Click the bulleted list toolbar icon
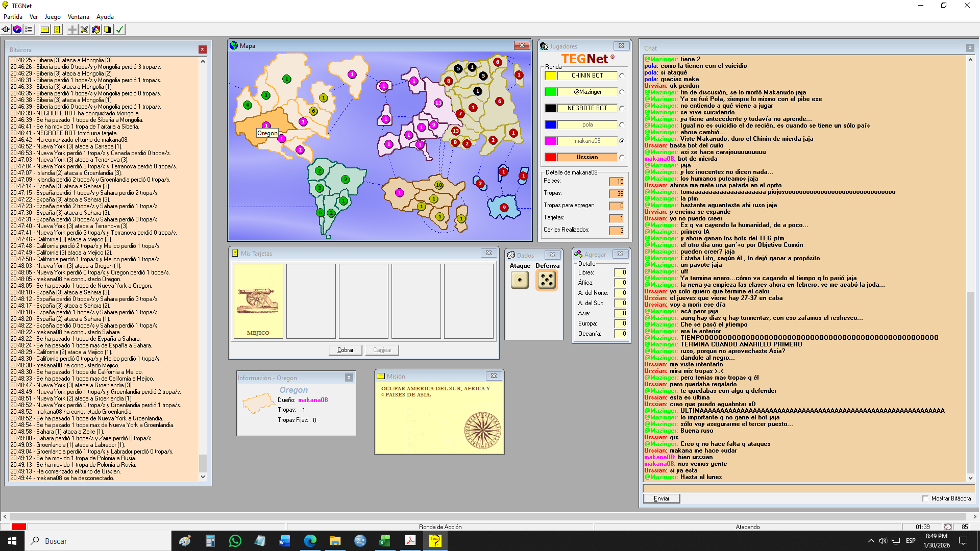This screenshot has width=980, height=551. [x=29, y=30]
